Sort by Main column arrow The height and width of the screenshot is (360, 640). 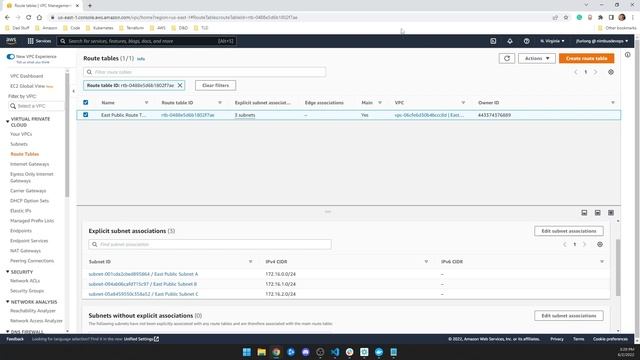(380, 103)
